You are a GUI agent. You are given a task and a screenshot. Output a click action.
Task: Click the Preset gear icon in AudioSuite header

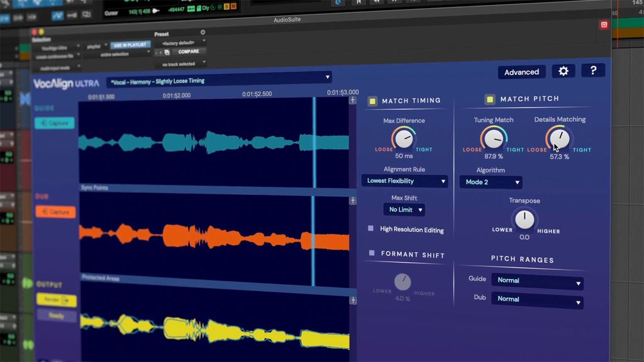click(202, 32)
